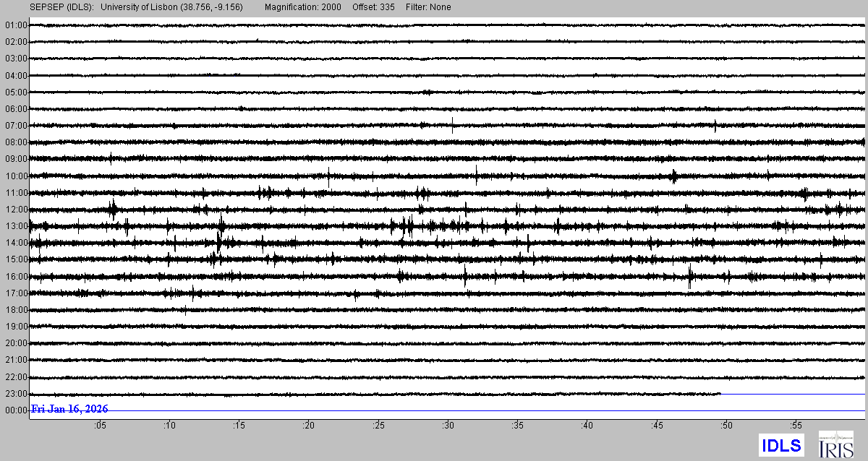
Task: Select the 07:00 hour trace label
Action: point(16,126)
